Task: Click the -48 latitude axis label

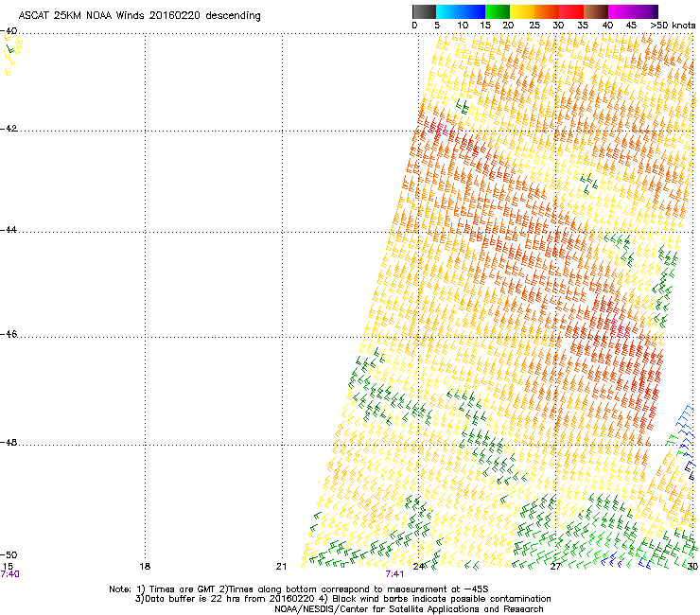Action: click(9, 442)
